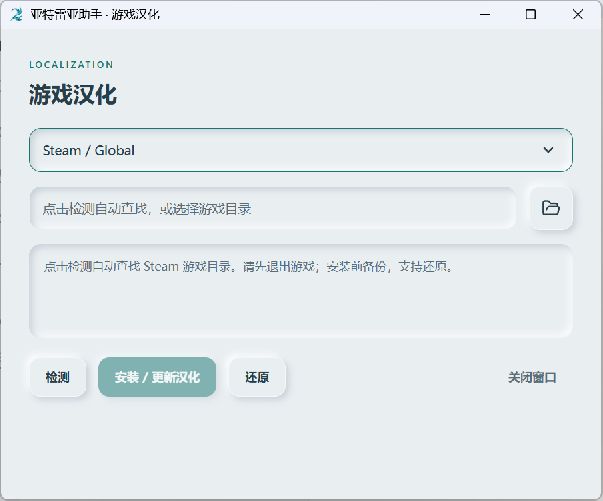Click the app logo in title bar
Viewport: 603px width, 501px height.
[x=16, y=15]
